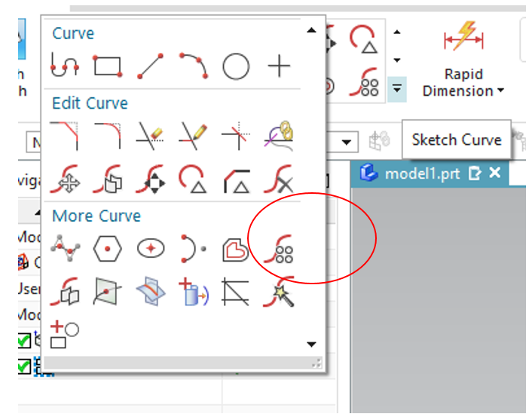Image resolution: width=532 pixels, height=420 pixels.
Task: Select the Intersection Curve tool
Action: pos(151,291)
